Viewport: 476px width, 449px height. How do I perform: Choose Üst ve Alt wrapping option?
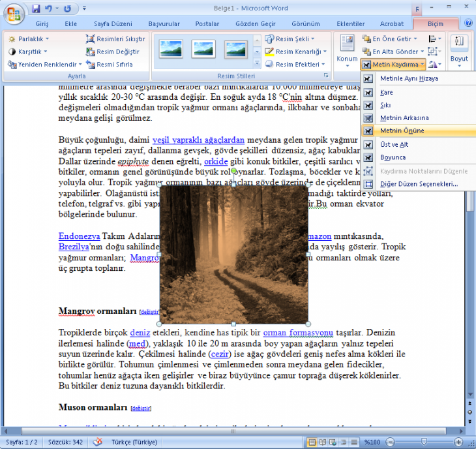point(419,145)
